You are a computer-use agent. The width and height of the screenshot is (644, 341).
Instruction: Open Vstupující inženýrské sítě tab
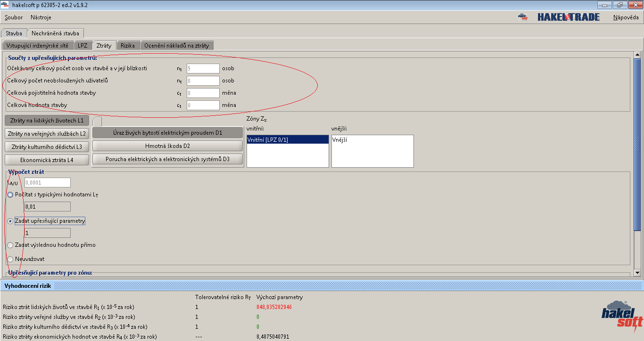[x=38, y=45]
